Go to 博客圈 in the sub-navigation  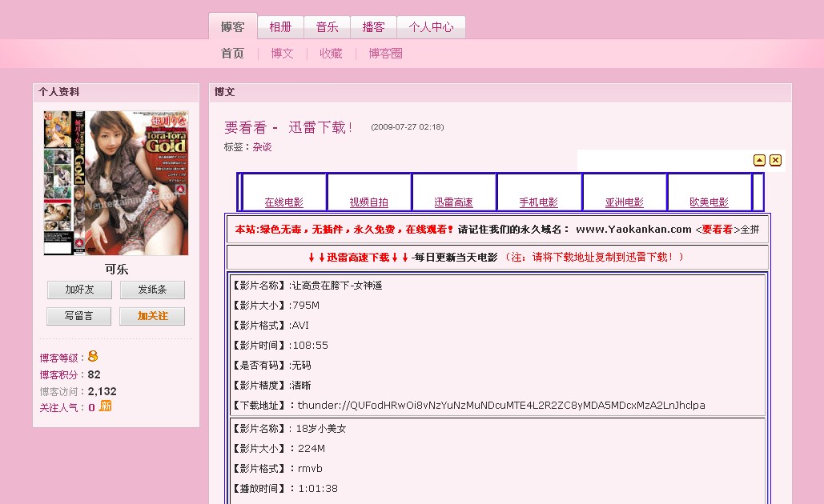coord(385,54)
